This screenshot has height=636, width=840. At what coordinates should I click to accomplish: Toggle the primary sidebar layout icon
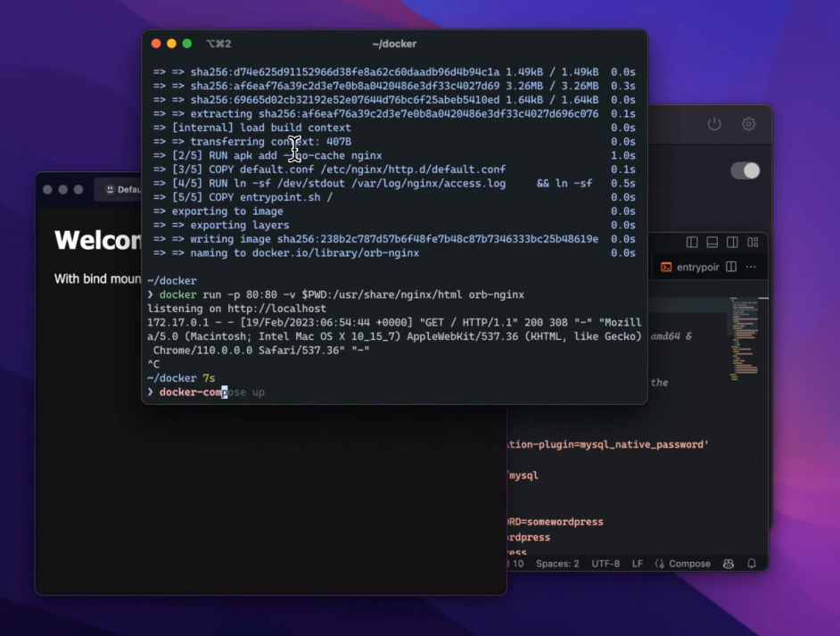tap(692, 242)
